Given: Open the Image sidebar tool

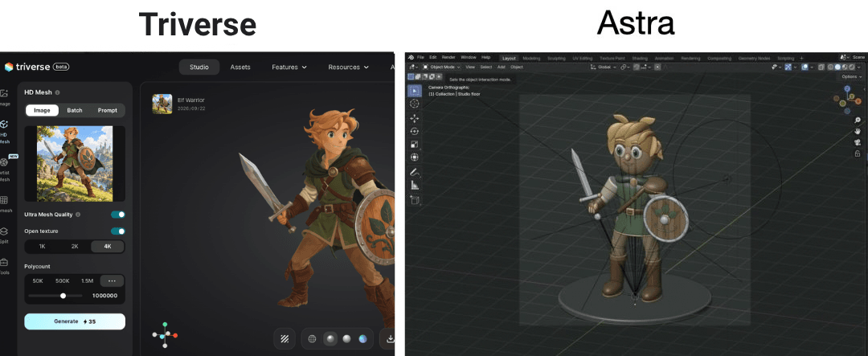Looking at the screenshot, I should (x=4, y=97).
